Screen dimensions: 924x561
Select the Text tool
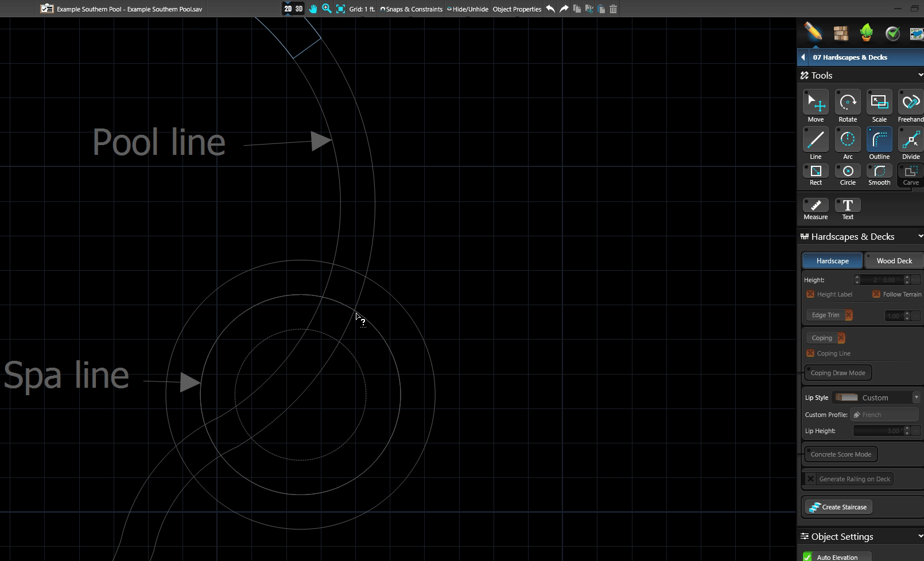848,205
